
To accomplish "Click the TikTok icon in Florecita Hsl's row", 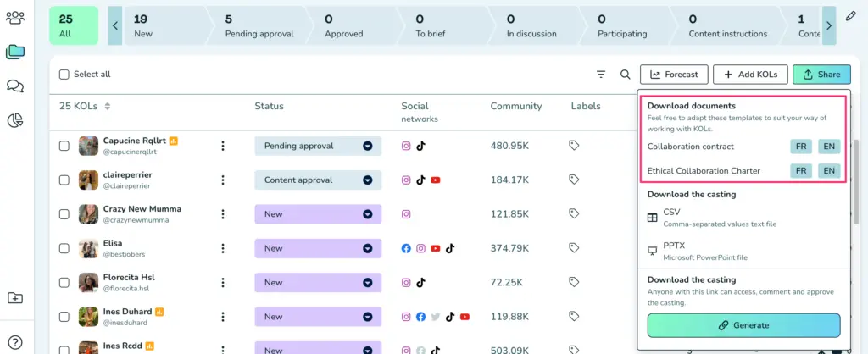I will coord(420,283).
